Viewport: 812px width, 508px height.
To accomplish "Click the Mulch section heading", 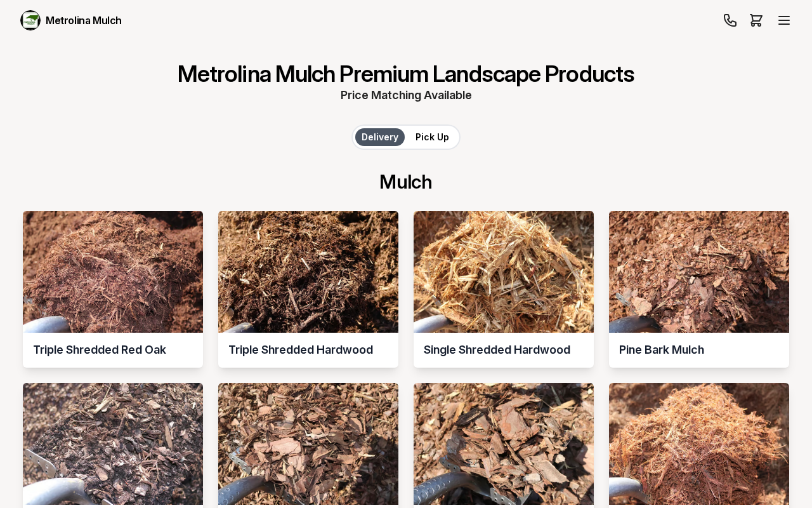I will (x=406, y=182).
